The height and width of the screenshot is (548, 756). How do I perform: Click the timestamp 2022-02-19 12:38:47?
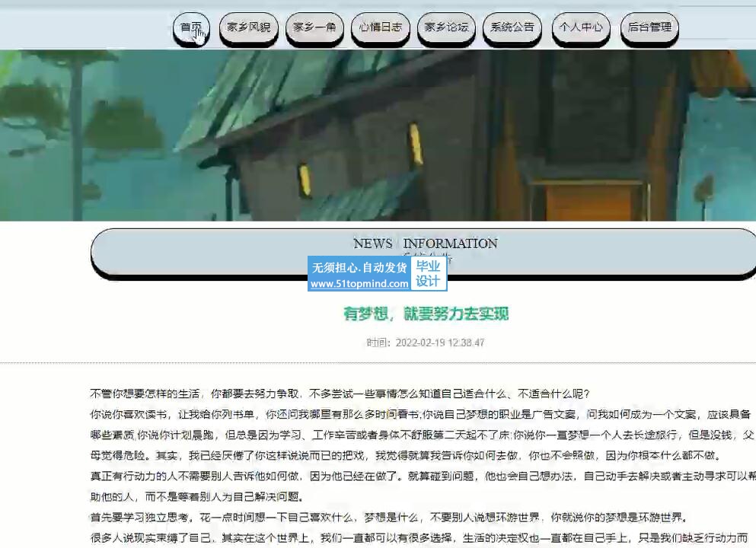440,342
